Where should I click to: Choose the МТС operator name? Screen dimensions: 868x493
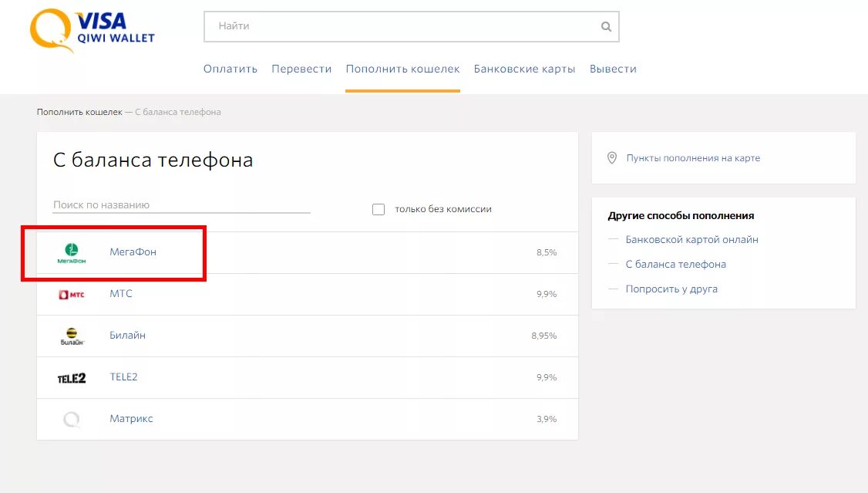click(121, 294)
